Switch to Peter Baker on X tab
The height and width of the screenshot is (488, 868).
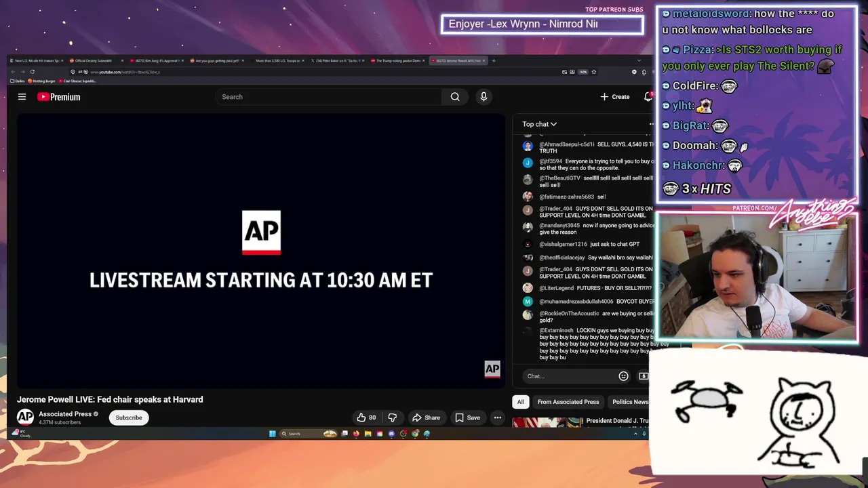[x=338, y=61]
